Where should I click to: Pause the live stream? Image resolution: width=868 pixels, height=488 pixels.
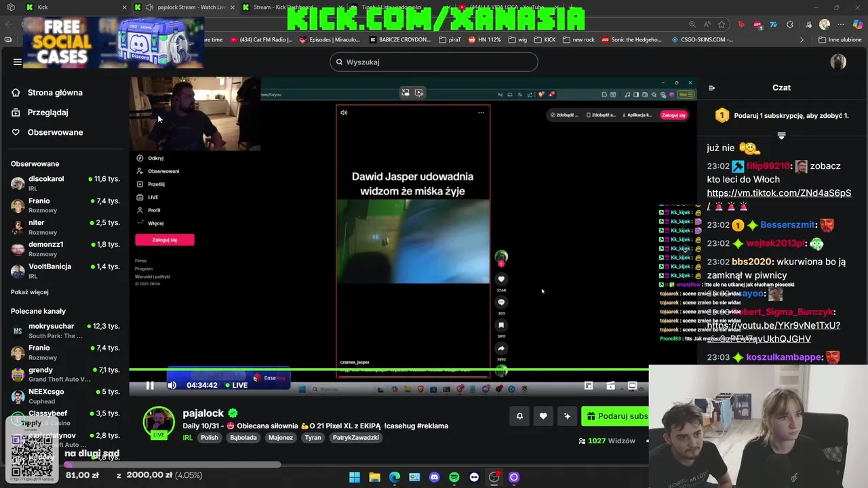(150, 385)
